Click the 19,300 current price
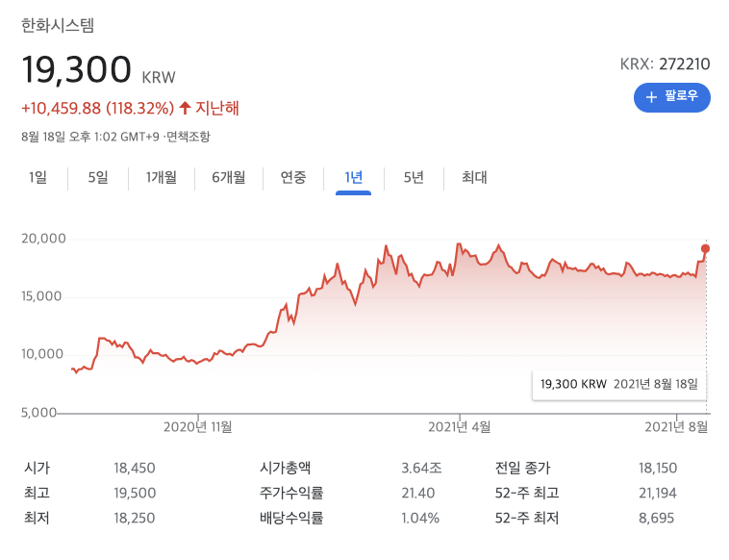This screenshot has width=729, height=560. click(x=77, y=69)
